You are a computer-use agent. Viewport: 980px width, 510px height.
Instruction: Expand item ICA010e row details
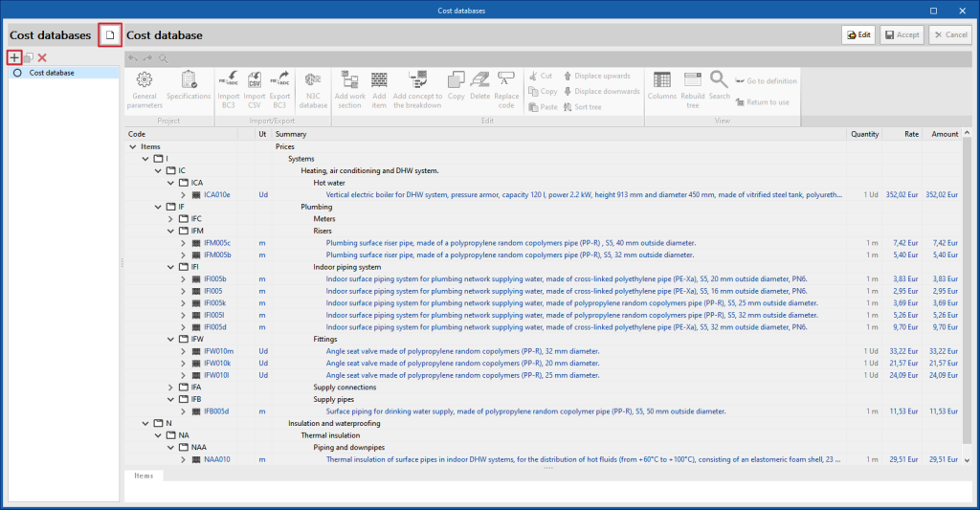(x=183, y=194)
